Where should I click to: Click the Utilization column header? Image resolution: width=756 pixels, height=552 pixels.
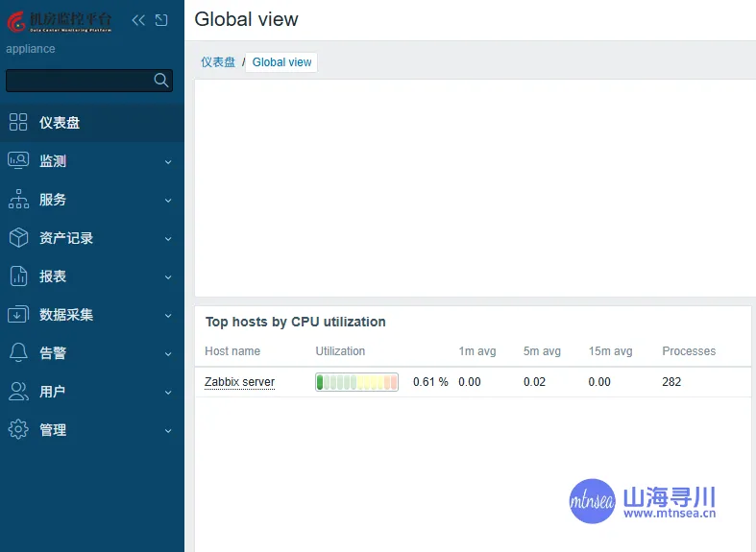tap(340, 351)
